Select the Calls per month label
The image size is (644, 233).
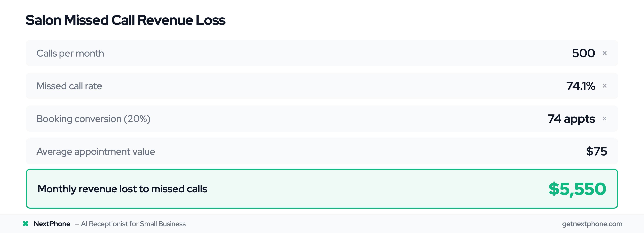click(x=70, y=53)
